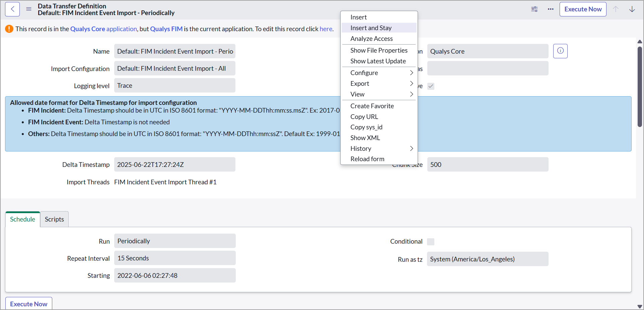Screen dimensions: 644x310
Task: Click the back arrow button
Action: [12, 9]
